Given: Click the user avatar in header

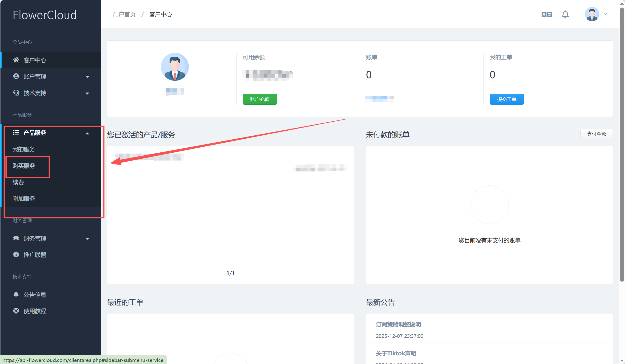Looking at the screenshot, I should [591, 14].
